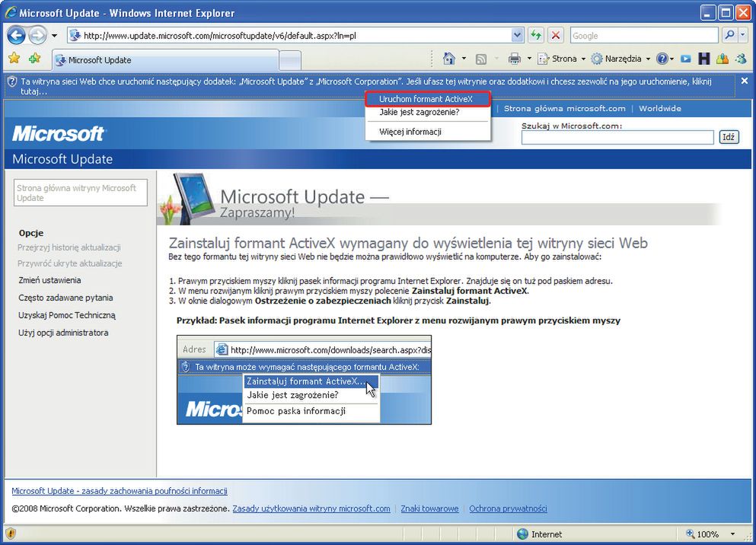Open Microsoft Update privacy policy link
756x545 pixels.
tap(120, 490)
